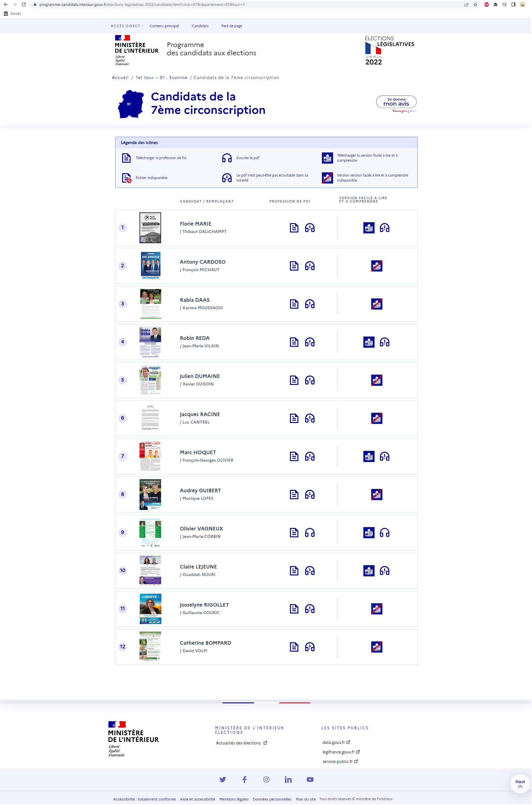Viewport: 532px width, 805px height.
Task: Open the ministry's YouTube channel
Action: point(310,779)
